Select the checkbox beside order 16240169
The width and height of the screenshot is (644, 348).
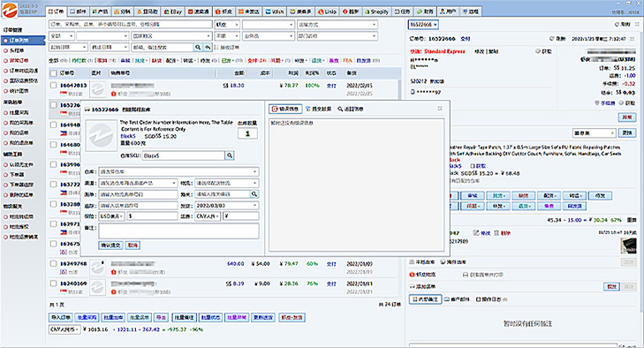click(x=53, y=284)
